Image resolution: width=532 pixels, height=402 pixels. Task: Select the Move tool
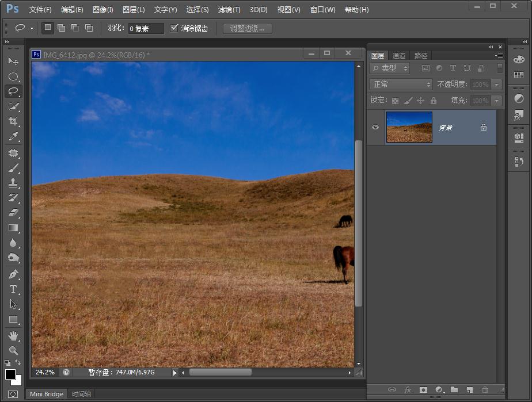13,62
